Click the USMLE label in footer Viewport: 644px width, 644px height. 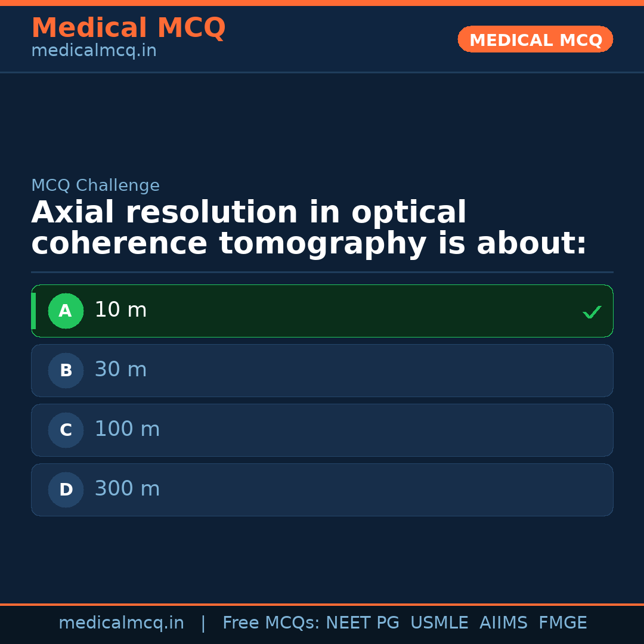click(x=439, y=623)
